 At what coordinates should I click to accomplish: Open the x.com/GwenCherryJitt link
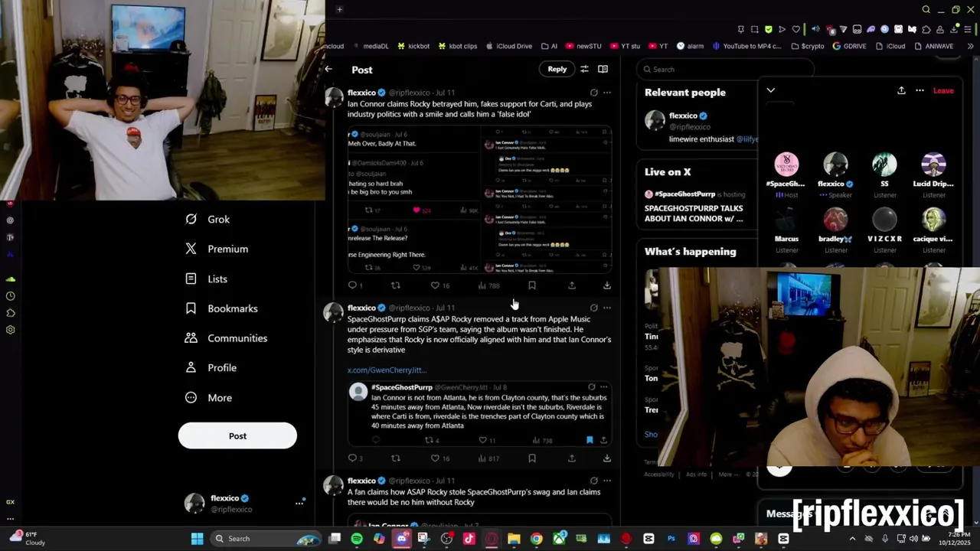click(x=387, y=370)
